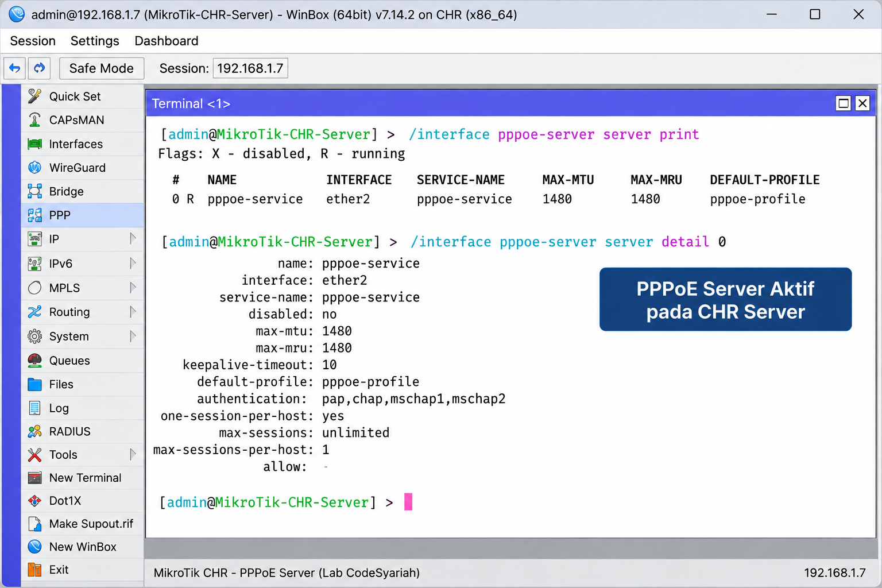Click the System gear icon
Viewport: 882px width, 588px height.
(34, 336)
